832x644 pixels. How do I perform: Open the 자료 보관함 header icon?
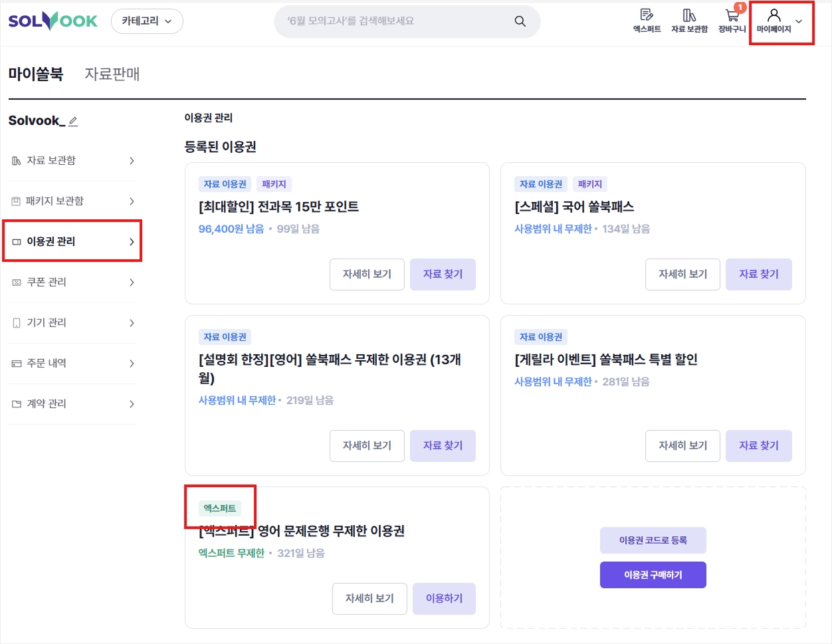pyautogui.click(x=689, y=21)
